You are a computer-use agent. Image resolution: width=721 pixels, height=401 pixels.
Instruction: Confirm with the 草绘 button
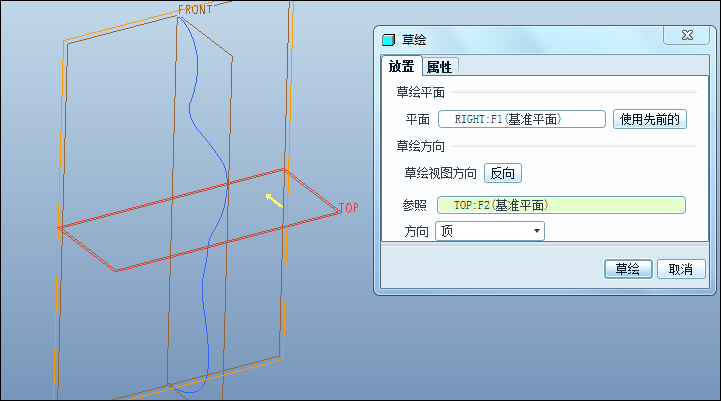pyautogui.click(x=628, y=269)
